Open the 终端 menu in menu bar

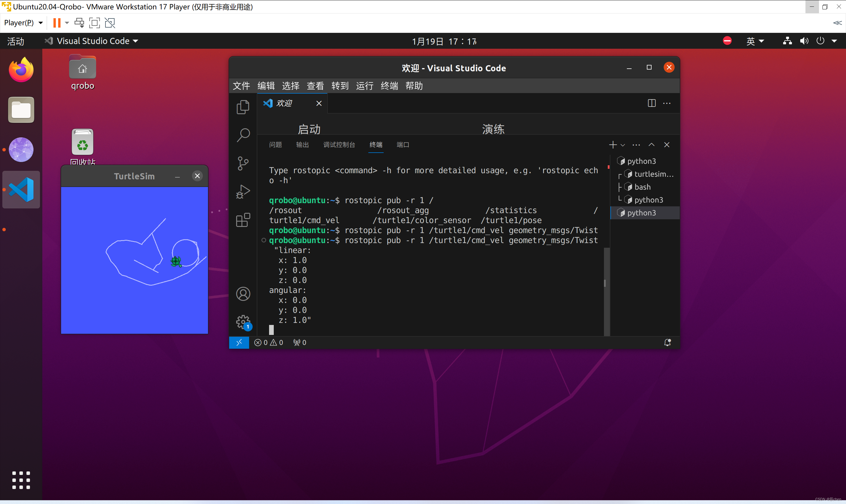coord(389,86)
